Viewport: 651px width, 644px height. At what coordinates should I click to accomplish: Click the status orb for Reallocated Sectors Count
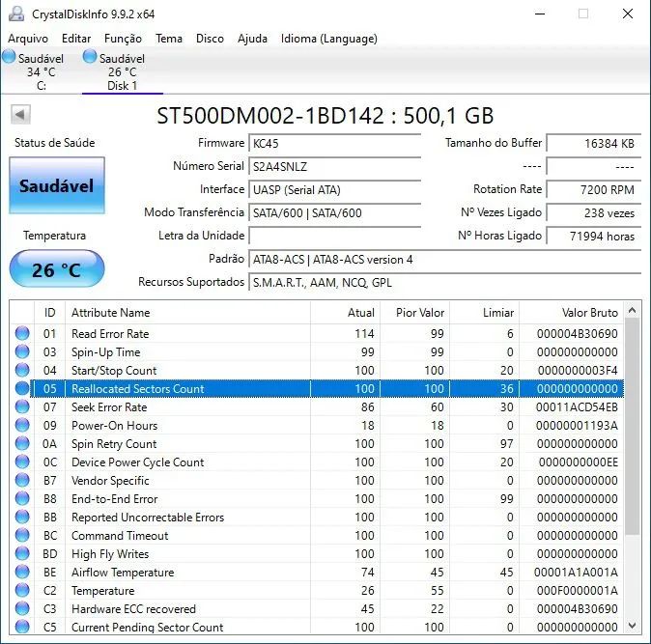22,388
